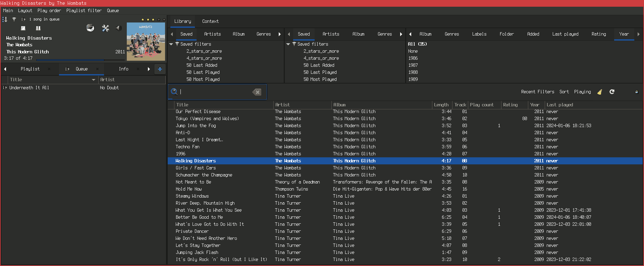The height and width of the screenshot is (266, 644).
Task: Open the Layout menu
Action: [x=25, y=10]
